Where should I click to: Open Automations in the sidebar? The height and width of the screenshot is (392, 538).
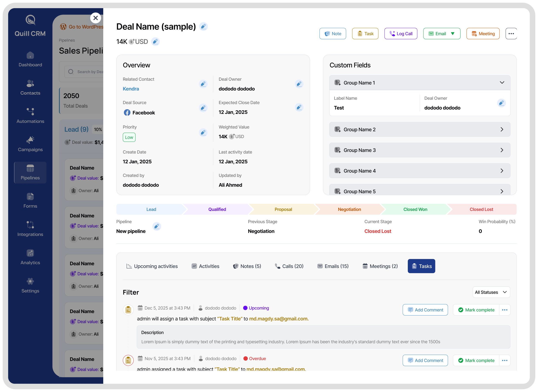pos(30,116)
